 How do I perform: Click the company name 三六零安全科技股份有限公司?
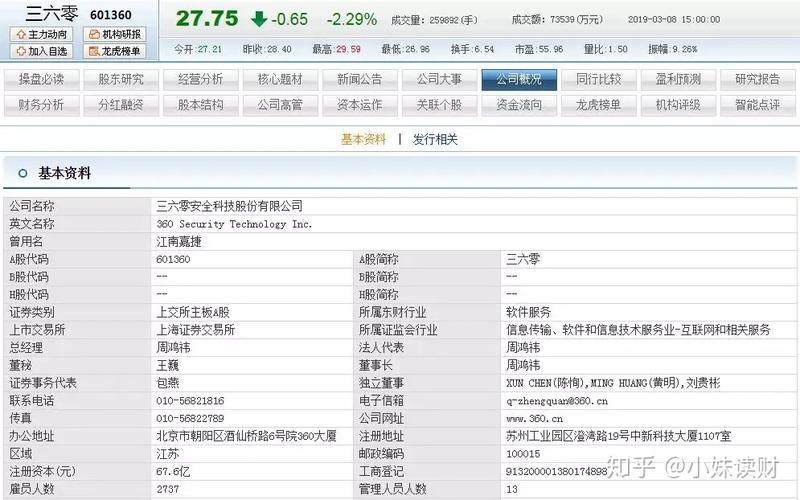230,206
